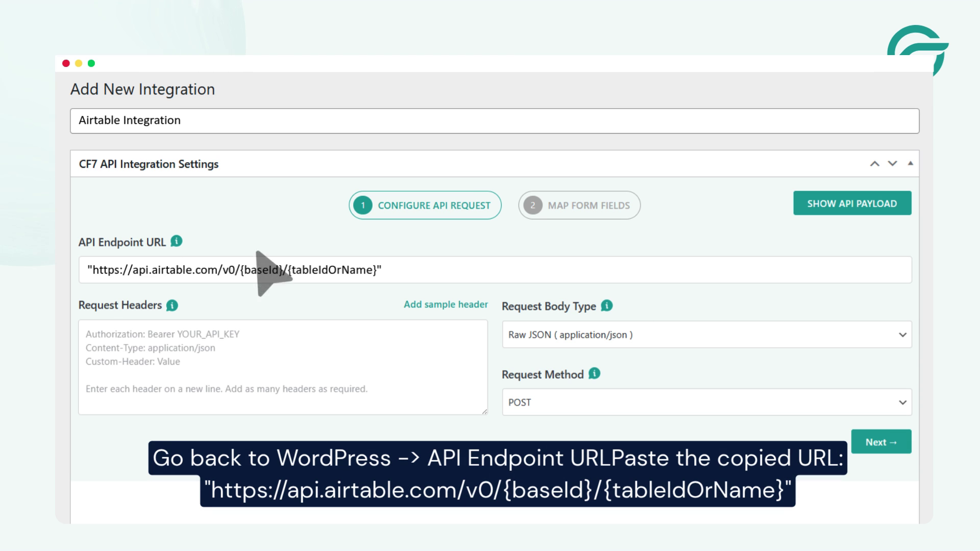980x551 pixels.
Task: Move settings panel down with down chevron
Action: coord(892,164)
